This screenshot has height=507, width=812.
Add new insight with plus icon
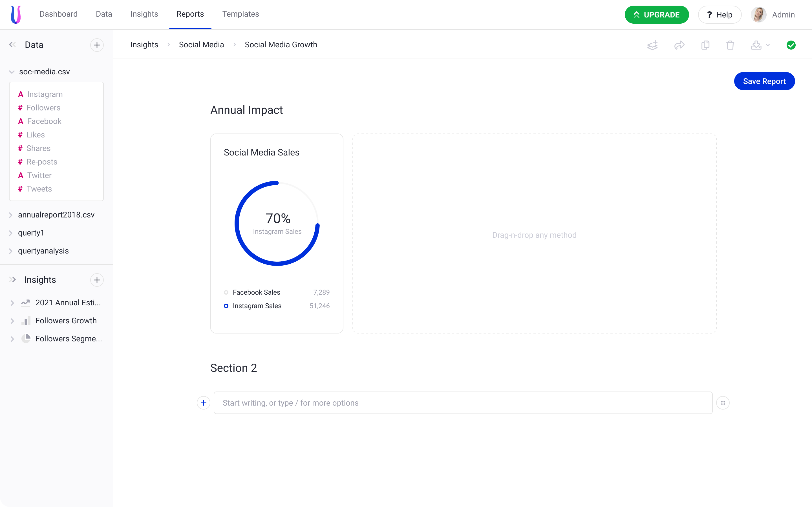[97, 280]
